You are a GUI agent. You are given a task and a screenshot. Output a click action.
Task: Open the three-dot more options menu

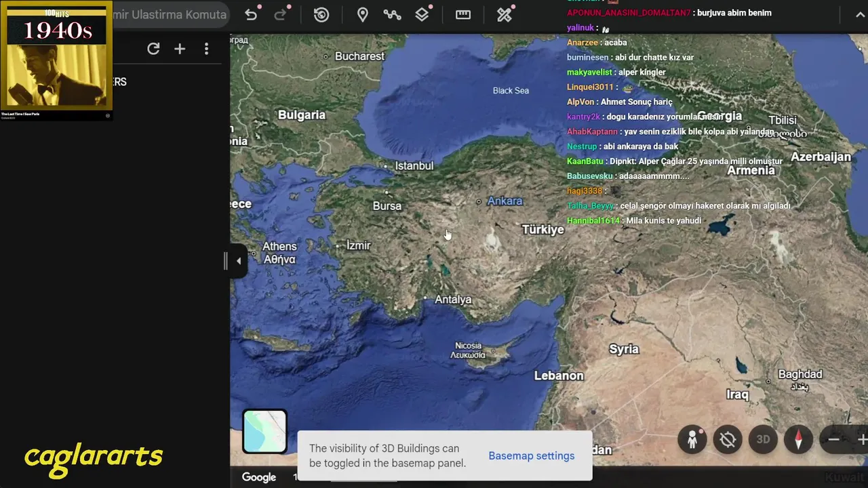tap(206, 49)
